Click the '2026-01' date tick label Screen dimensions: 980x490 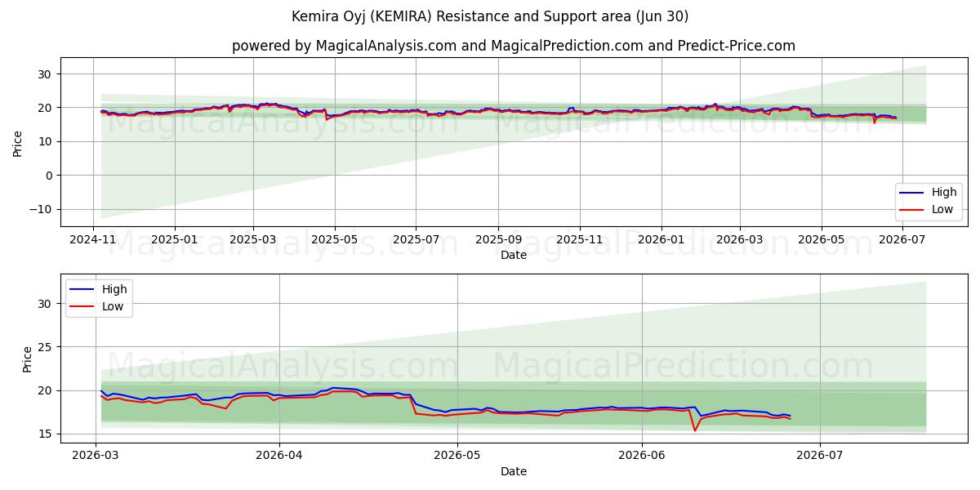click(661, 239)
